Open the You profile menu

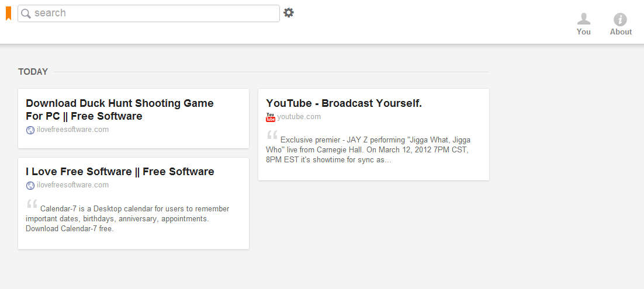coord(583,25)
